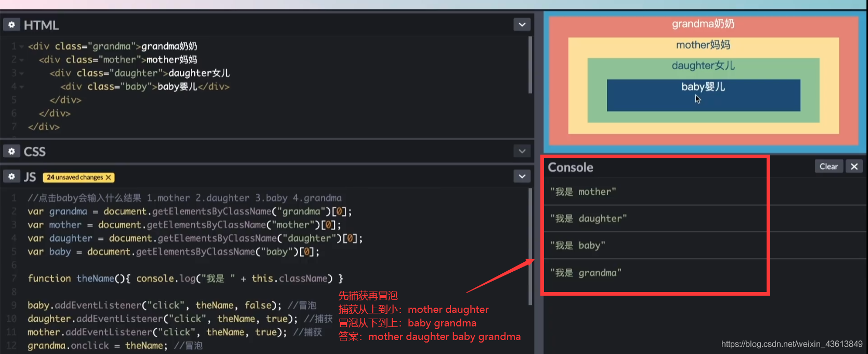Image resolution: width=868 pixels, height=354 pixels.
Task: Place cursor on var mother declaration line
Action: pos(185,225)
